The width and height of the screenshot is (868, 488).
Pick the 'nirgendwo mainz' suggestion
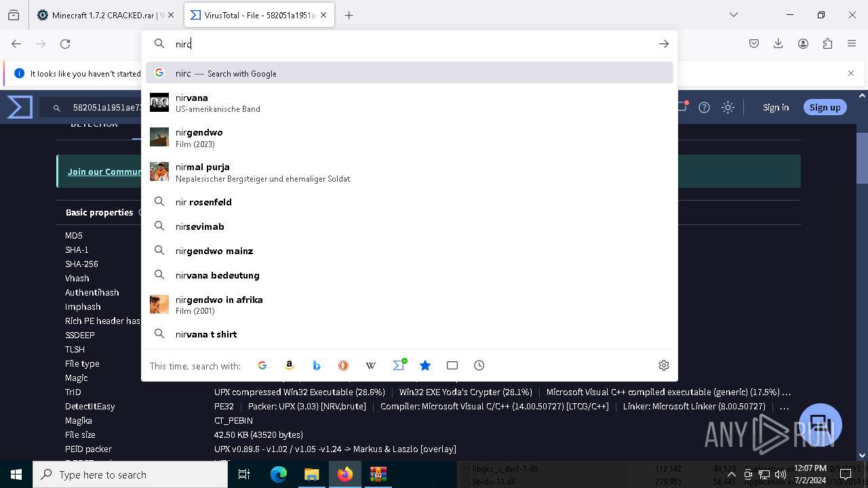pyautogui.click(x=410, y=251)
